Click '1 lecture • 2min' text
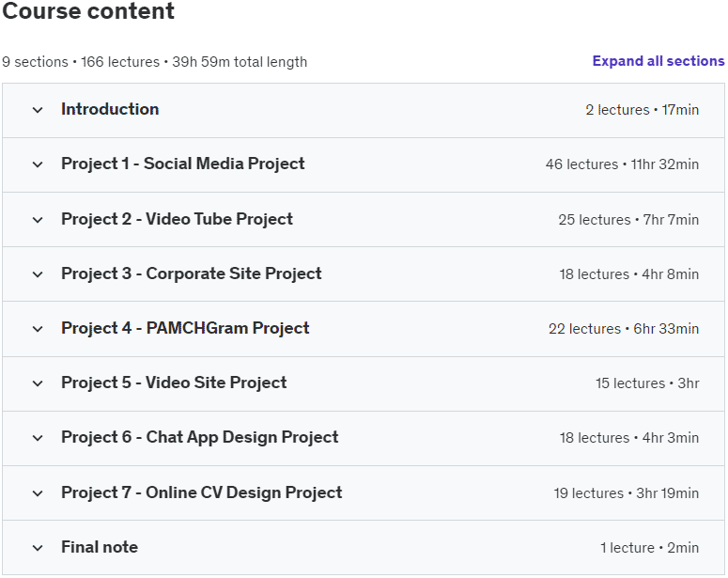This screenshot has width=728, height=578. click(649, 548)
